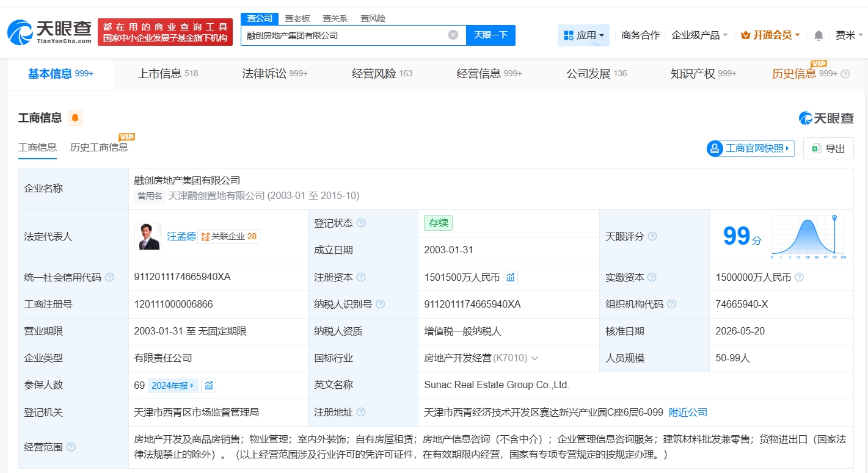Open the 2024年报 annual report selector
This screenshot has height=473, width=868.
pyautogui.click(x=173, y=385)
